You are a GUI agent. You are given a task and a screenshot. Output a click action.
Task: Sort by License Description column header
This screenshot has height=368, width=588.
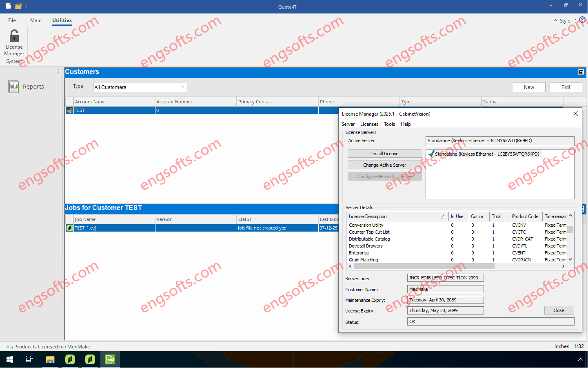point(397,216)
